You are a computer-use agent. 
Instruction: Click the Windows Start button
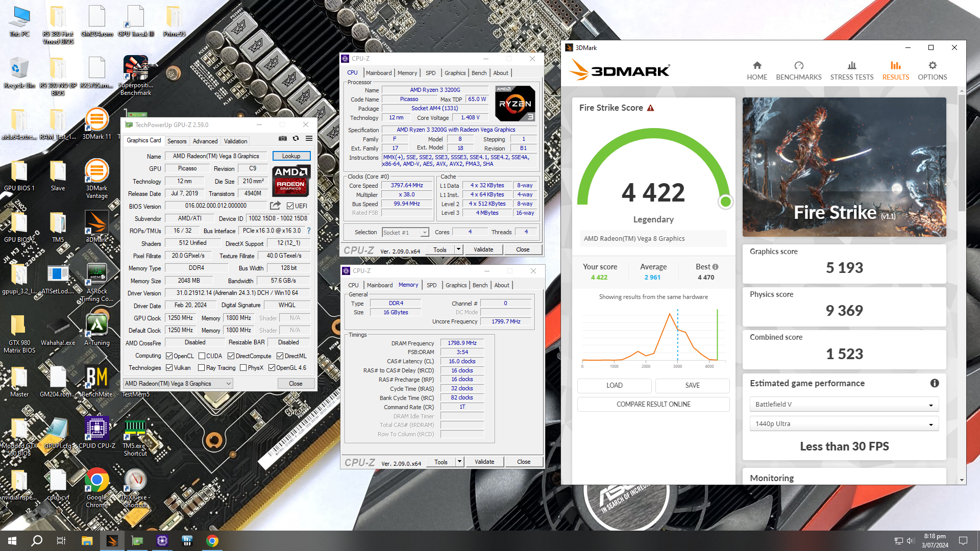(x=12, y=541)
